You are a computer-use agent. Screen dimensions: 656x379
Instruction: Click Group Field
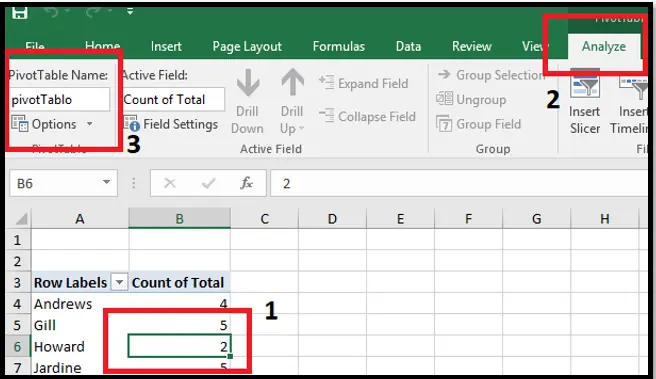(x=479, y=124)
